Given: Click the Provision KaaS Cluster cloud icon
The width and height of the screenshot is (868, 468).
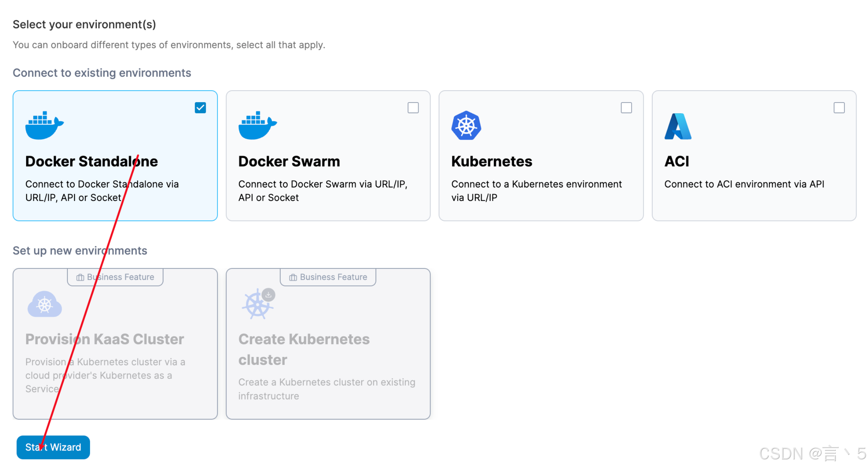Looking at the screenshot, I should [45, 304].
